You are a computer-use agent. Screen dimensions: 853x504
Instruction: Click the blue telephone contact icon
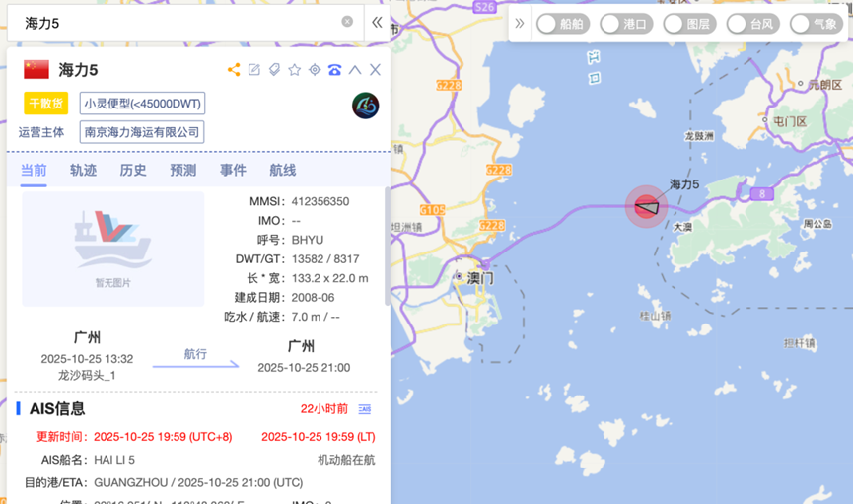point(335,70)
